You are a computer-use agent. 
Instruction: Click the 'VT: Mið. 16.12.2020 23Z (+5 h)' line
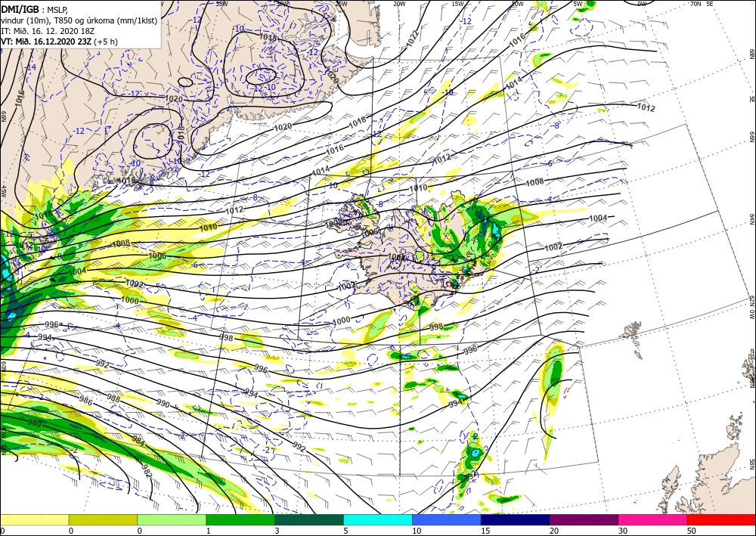(x=59, y=42)
